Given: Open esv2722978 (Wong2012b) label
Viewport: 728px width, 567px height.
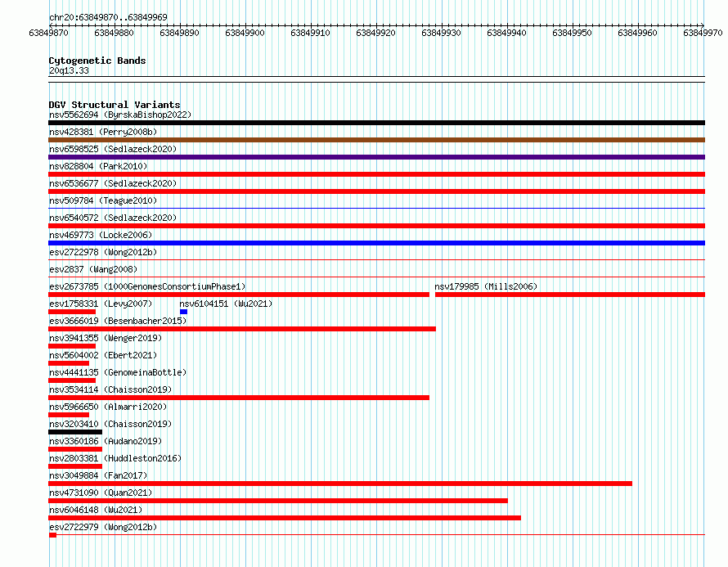Looking at the screenshot, I should point(103,252).
